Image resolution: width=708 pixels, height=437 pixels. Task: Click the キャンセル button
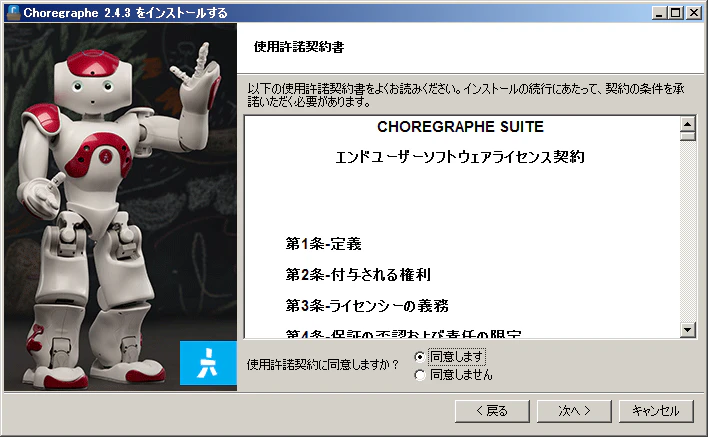click(x=656, y=411)
